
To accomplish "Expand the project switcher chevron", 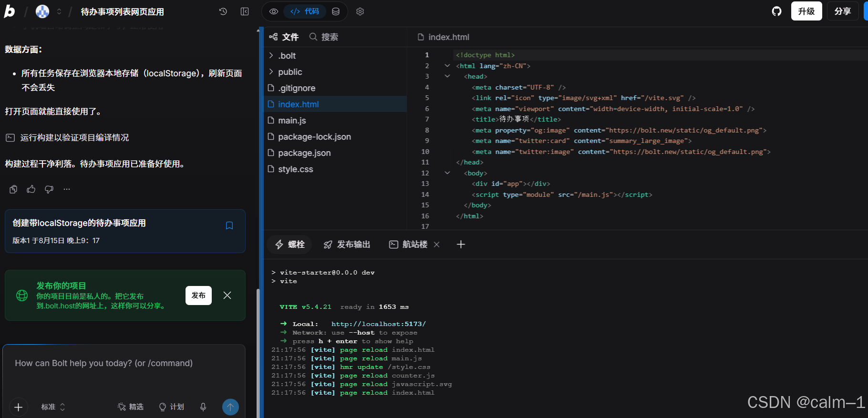I will [59, 11].
